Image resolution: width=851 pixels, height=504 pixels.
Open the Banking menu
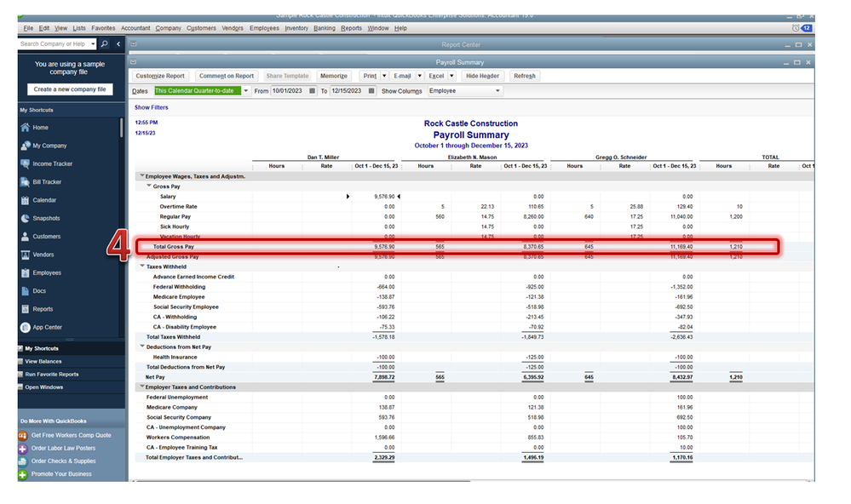point(325,28)
